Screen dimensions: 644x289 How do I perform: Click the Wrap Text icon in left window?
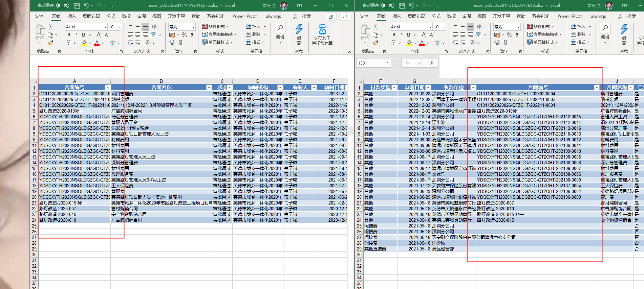click(x=154, y=27)
